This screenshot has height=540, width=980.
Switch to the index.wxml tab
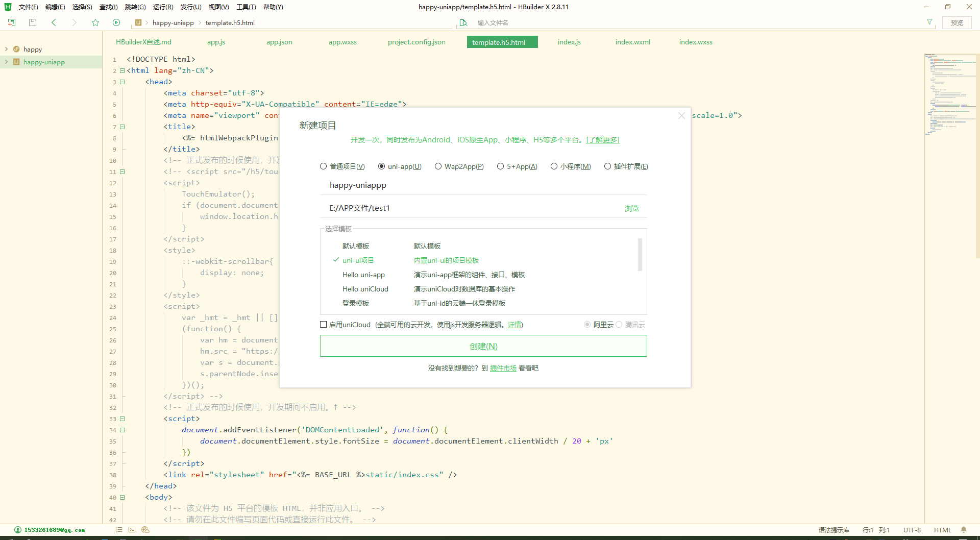click(633, 42)
